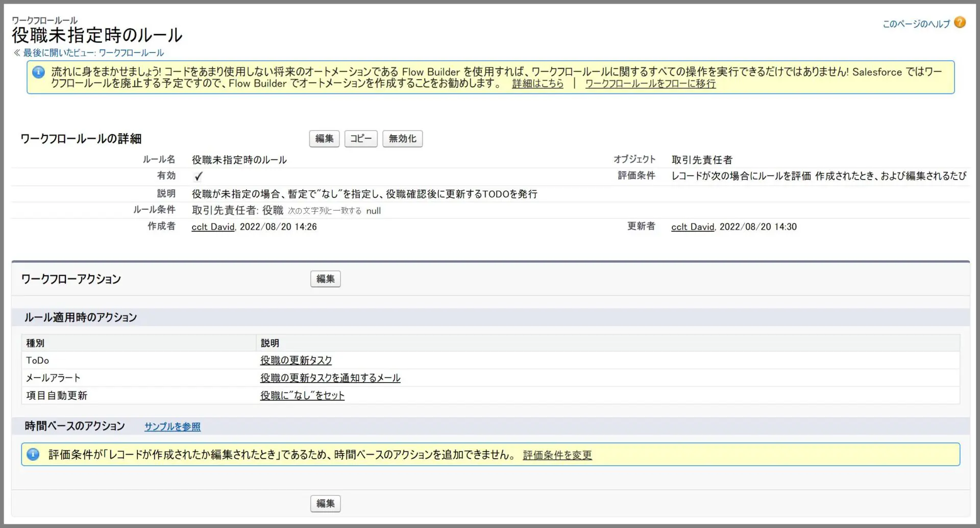The height and width of the screenshot is (528, 980).
Task: Click ワークフロールールをフローに移行 link
Action: 650,84
